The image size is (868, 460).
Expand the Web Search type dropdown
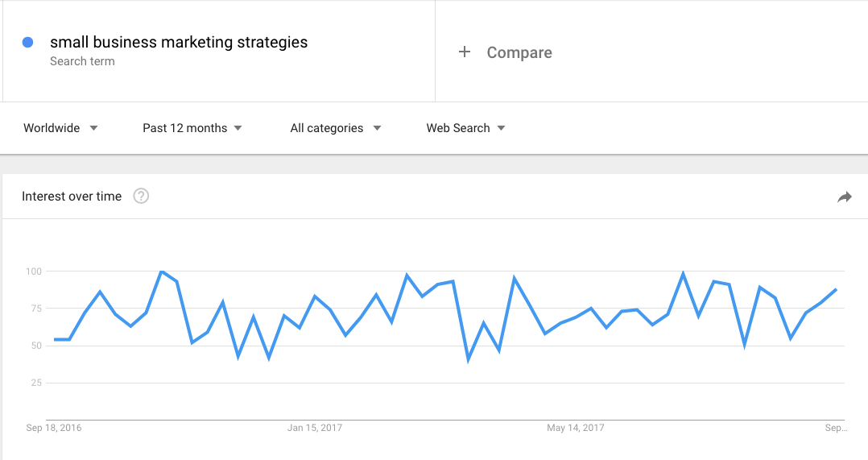pyautogui.click(x=465, y=128)
